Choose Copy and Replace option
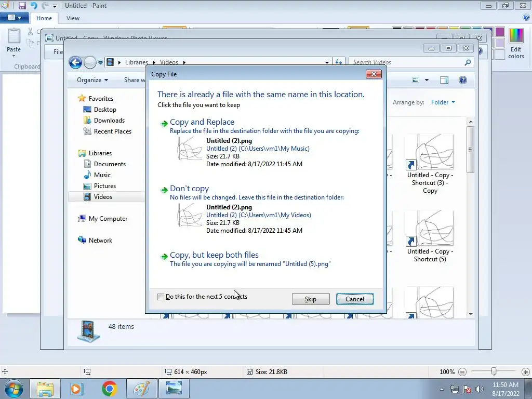 pyautogui.click(x=202, y=122)
